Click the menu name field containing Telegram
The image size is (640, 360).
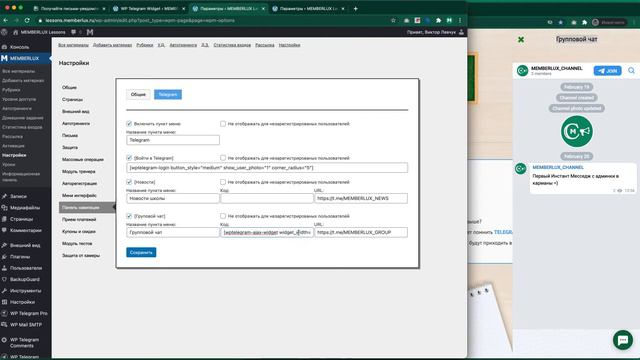coord(173,140)
